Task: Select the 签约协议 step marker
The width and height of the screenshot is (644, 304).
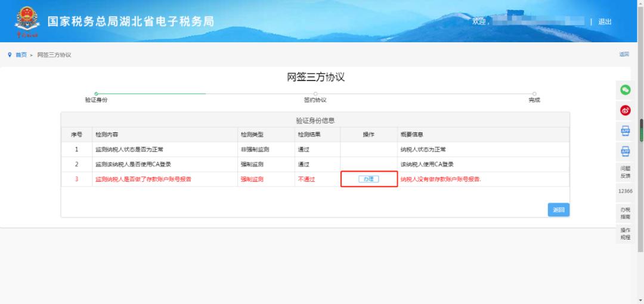Action: point(315,94)
